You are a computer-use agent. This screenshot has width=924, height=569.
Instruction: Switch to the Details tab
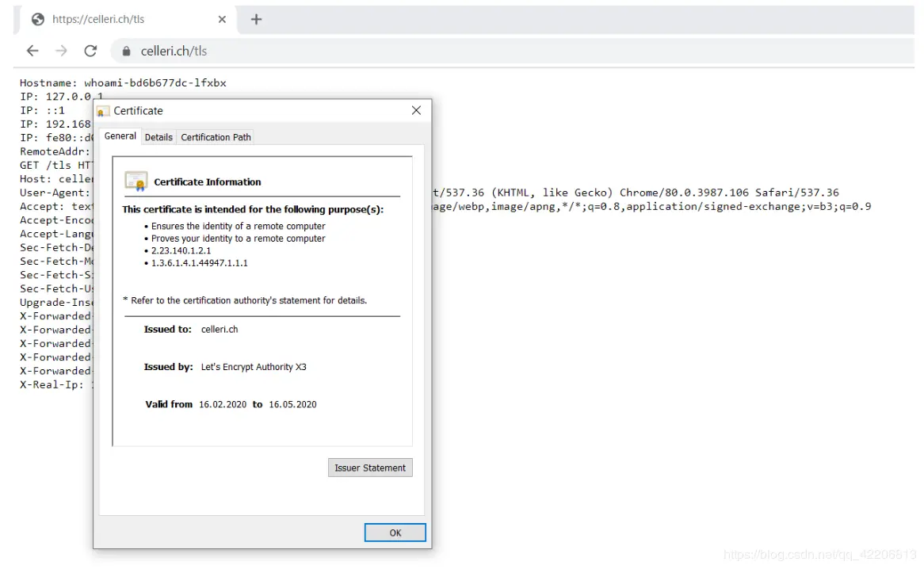[158, 137]
